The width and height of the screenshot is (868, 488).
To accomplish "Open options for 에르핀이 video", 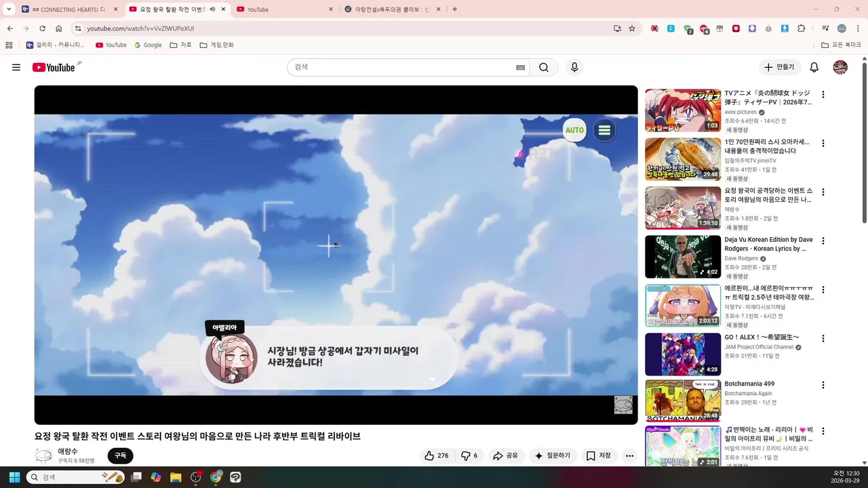I will click(x=823, y=289).
